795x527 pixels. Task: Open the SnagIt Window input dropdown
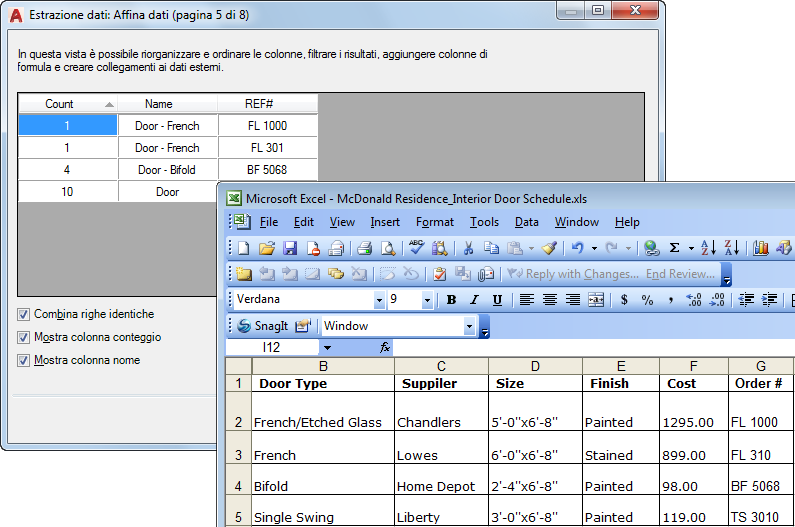tap(469, 326)
